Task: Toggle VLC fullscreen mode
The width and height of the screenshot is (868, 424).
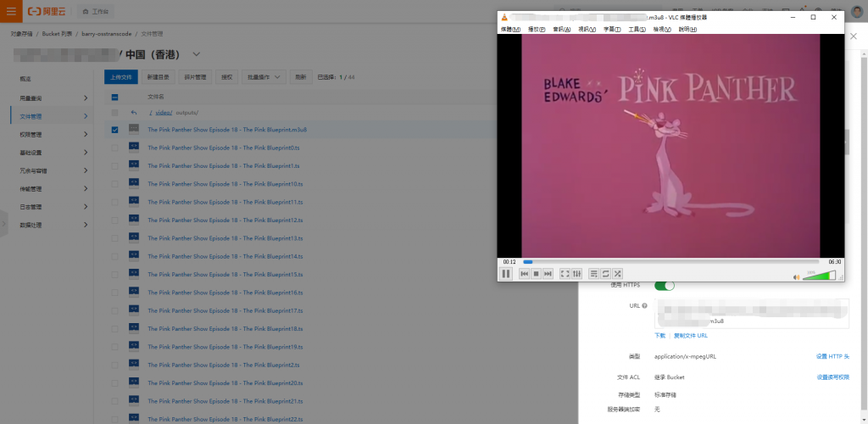Action: tap(565, 273)
